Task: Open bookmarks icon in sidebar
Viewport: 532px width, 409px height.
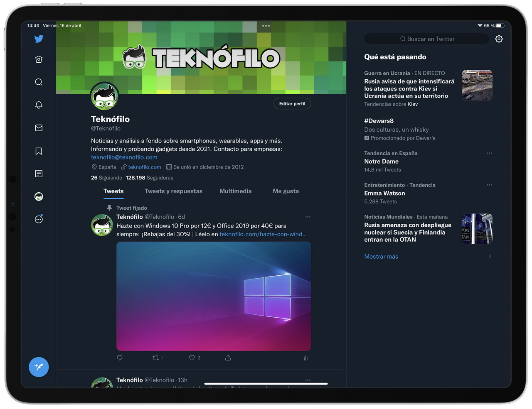Action: click(39, 151)
